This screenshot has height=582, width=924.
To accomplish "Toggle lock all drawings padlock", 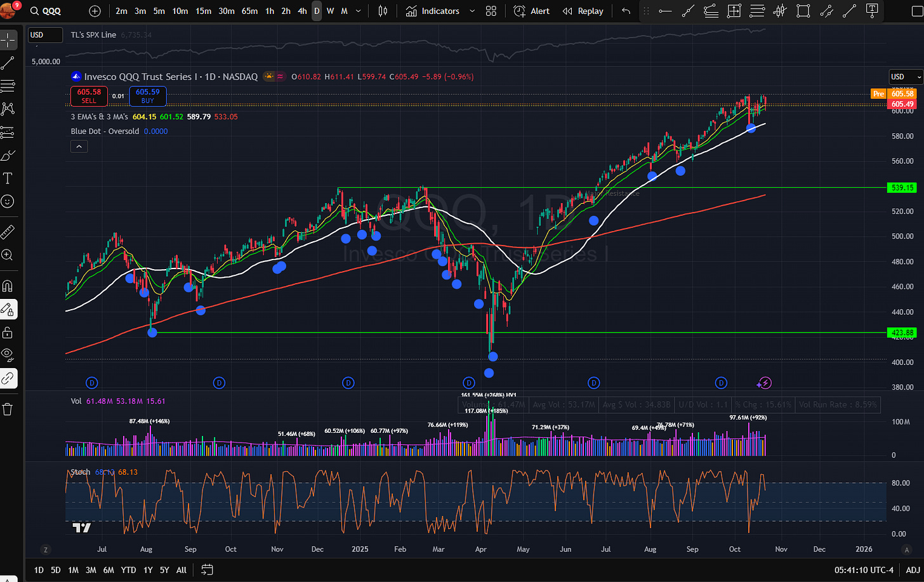I will tap(8, 332).
